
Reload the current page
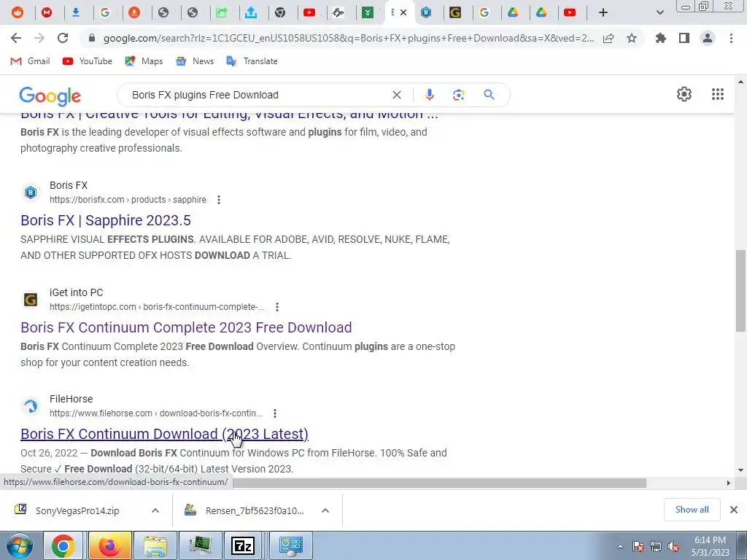point(63,38)
